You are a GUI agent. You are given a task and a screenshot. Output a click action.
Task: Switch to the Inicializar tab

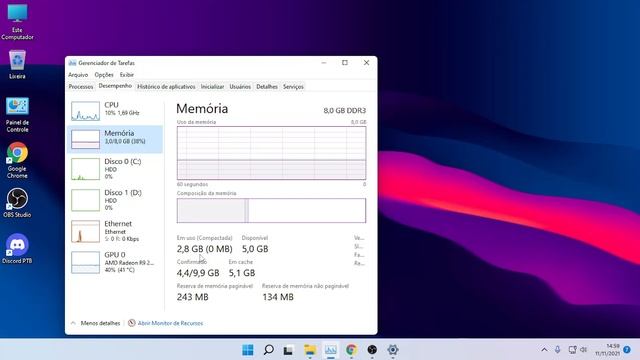point(212,87)
